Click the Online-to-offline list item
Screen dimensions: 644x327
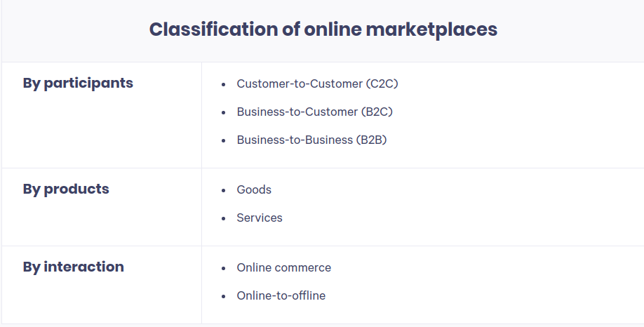click(281, 296)
